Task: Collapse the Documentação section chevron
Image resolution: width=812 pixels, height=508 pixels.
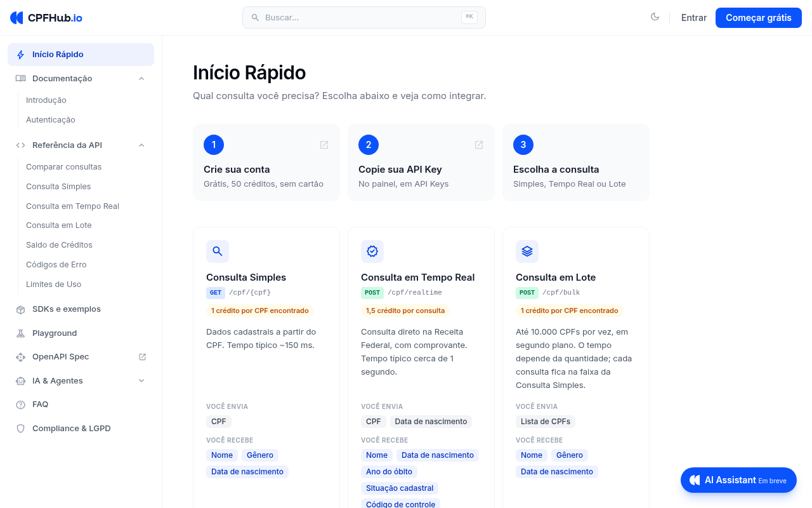Action: point(141,79)
